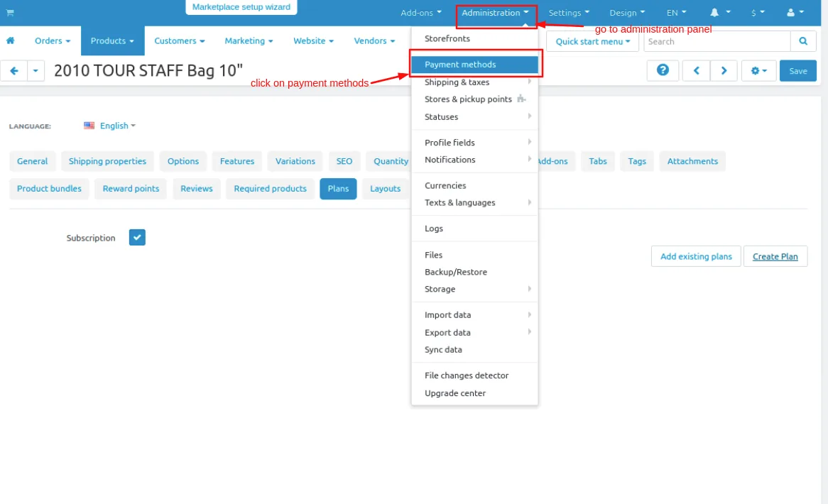828x504 pixels.
Task: Open the dropdown next to back arrow
Action: [x=36, y=71]
